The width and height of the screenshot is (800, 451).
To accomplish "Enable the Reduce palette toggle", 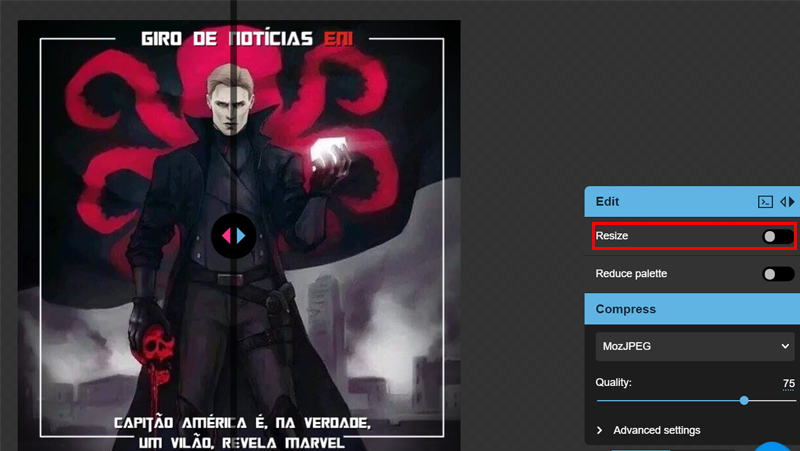I will point(778,274).
